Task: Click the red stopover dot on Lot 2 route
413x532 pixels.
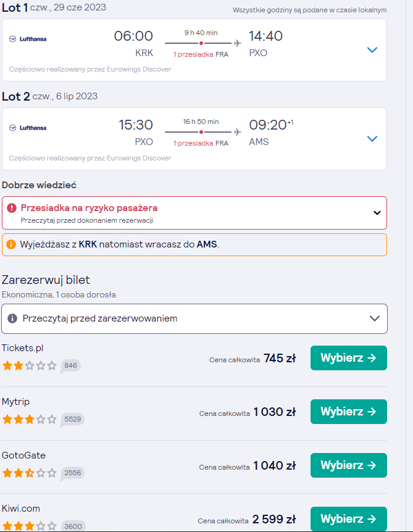Action: (x=201, y=132)
